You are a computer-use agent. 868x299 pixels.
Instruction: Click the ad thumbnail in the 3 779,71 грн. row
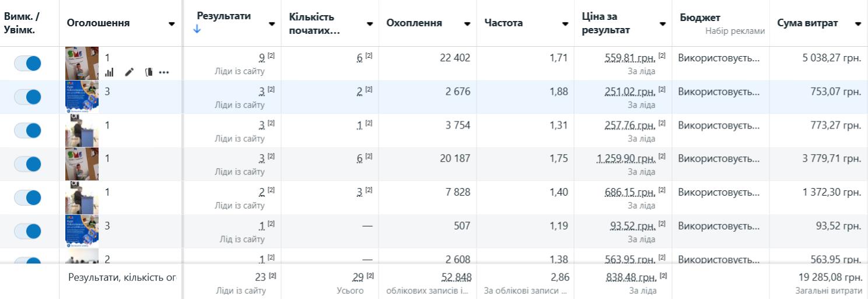82,164
